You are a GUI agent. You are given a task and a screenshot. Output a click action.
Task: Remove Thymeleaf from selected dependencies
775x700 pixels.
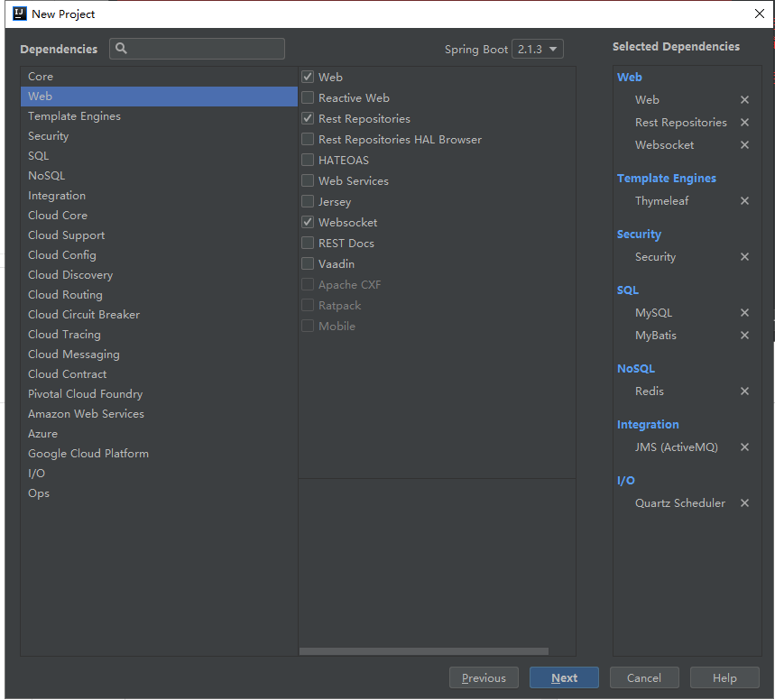click(744, 200)
